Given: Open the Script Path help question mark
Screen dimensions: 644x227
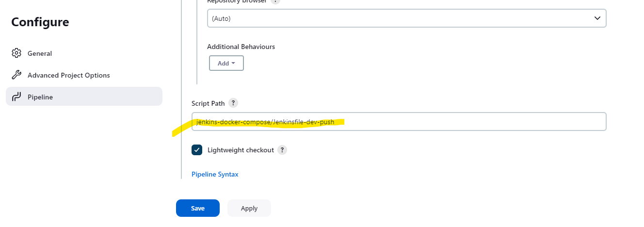Looking at the screenshot, I should (233, 103).
